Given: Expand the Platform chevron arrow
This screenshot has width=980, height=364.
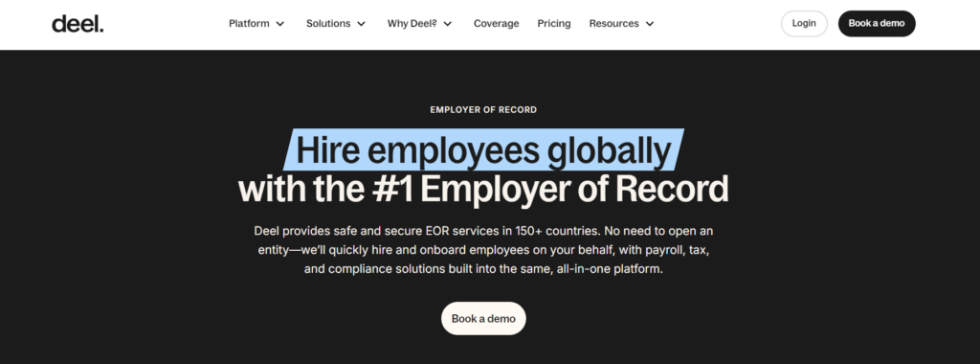Looking at the screenshot, I should pos(280,24).
